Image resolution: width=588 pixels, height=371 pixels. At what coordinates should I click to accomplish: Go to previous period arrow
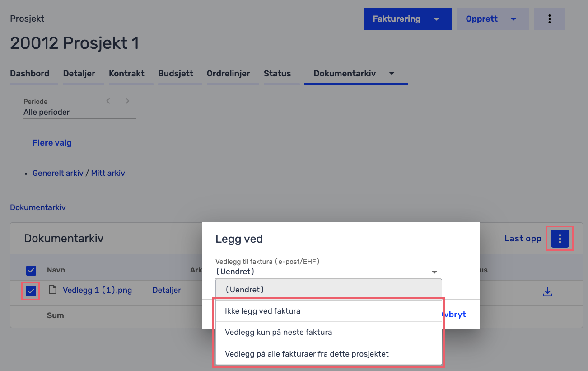(108, 101)
